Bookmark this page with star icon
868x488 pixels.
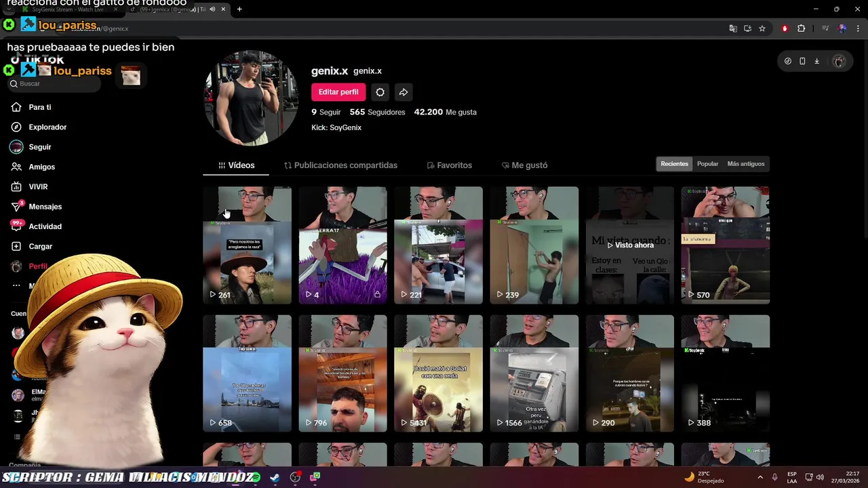pos(762,28)
